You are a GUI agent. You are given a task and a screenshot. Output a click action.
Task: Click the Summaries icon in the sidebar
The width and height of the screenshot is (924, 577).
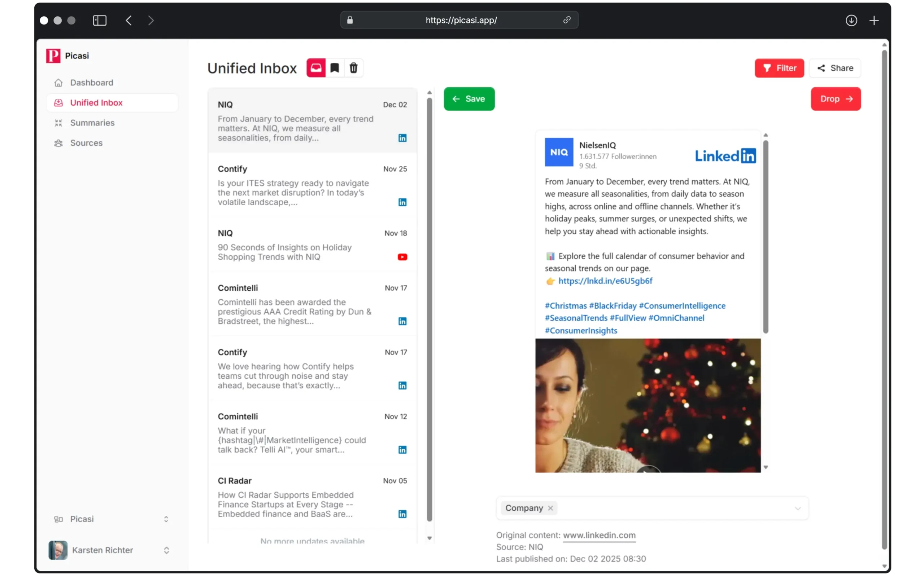click(58, 123)
